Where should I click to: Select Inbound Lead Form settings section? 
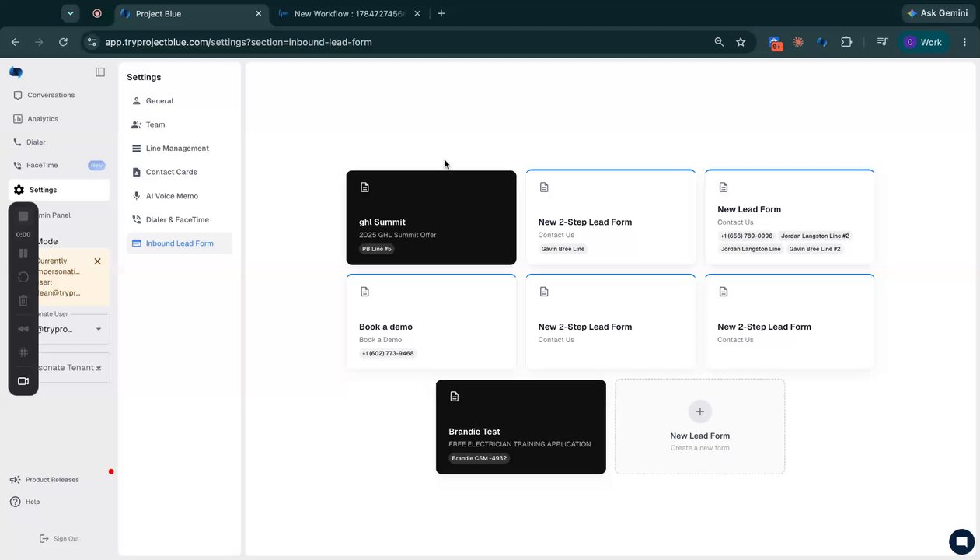click(180, 243)
